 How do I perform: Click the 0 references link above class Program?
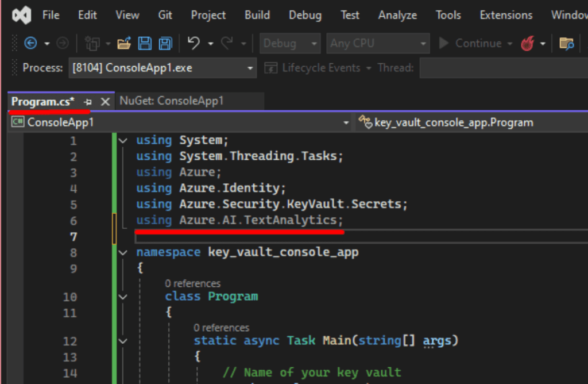click(x=192, y=283)
